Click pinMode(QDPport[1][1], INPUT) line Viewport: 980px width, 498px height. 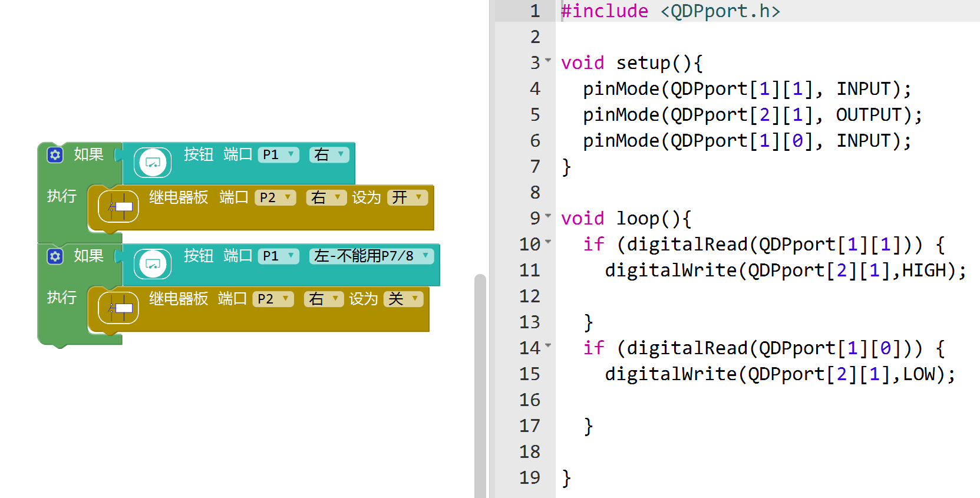[747, 89]
